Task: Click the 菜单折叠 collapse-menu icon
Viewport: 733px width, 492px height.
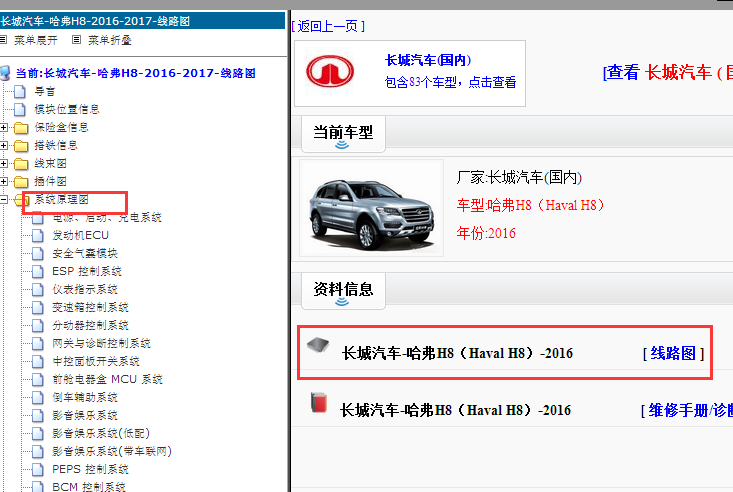Action: 77,40
